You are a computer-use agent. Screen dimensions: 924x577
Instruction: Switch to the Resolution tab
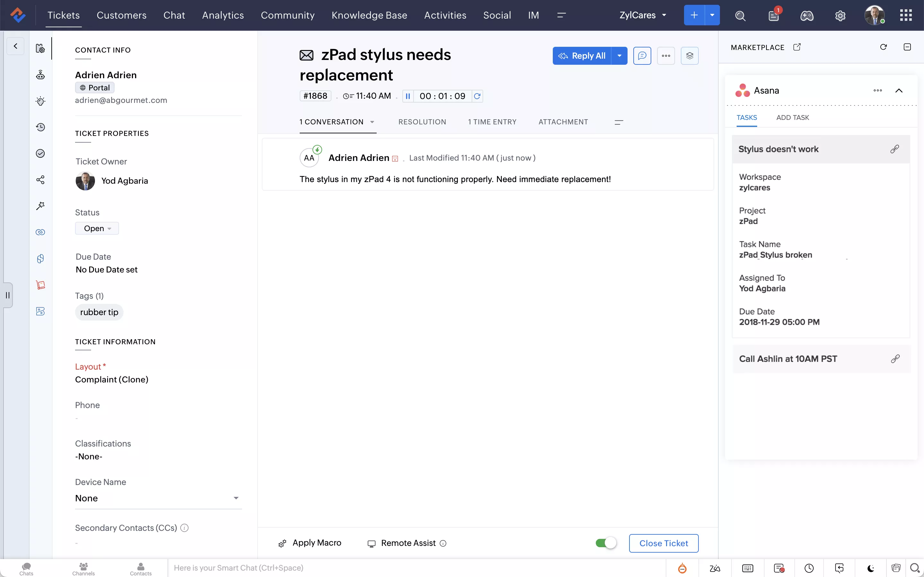422,122
